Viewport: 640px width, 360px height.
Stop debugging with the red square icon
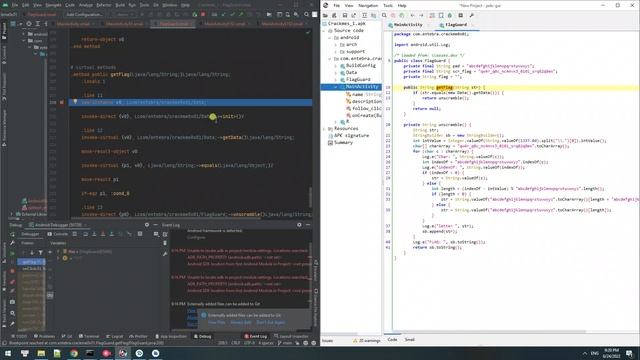point(203,14)
